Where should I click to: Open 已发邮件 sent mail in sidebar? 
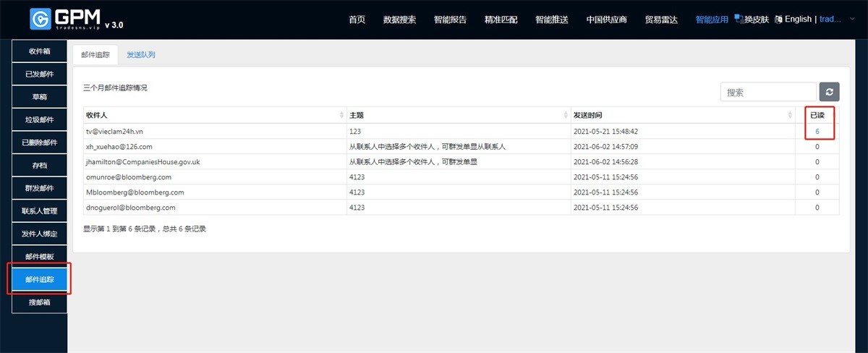(39, 74)
